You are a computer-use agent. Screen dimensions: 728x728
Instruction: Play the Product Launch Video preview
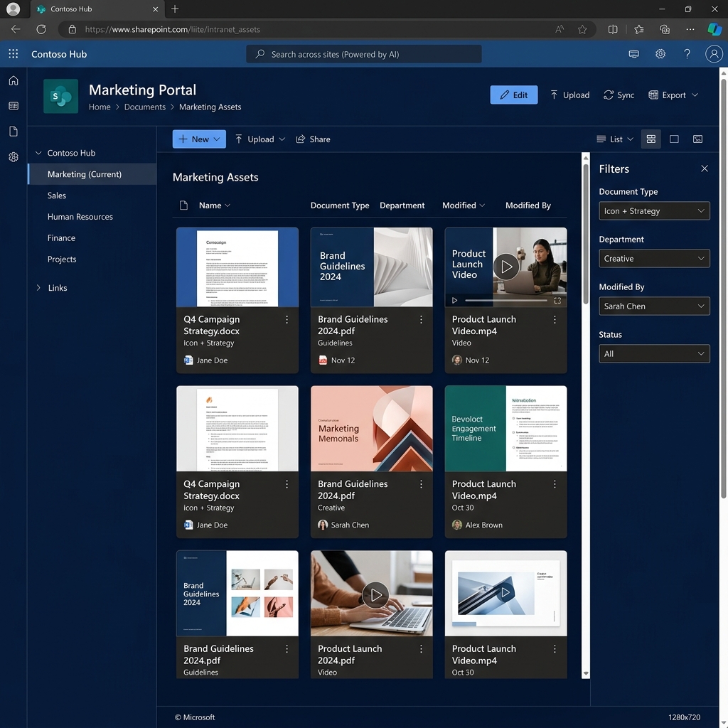coord(505,267)
